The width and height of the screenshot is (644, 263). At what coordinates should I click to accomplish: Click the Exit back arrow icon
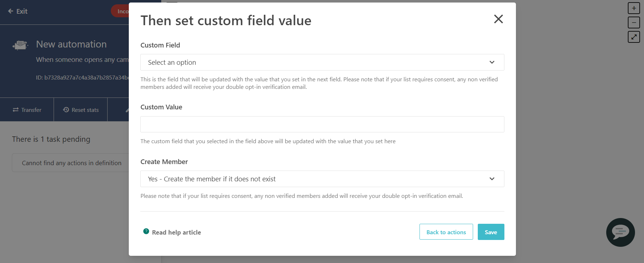click(x=11, y=11)
